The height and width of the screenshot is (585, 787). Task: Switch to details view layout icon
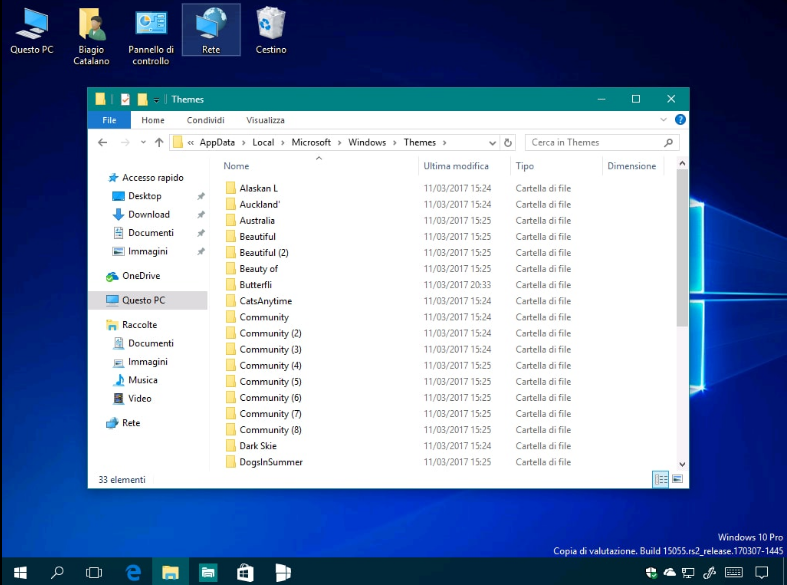point(661,479)
